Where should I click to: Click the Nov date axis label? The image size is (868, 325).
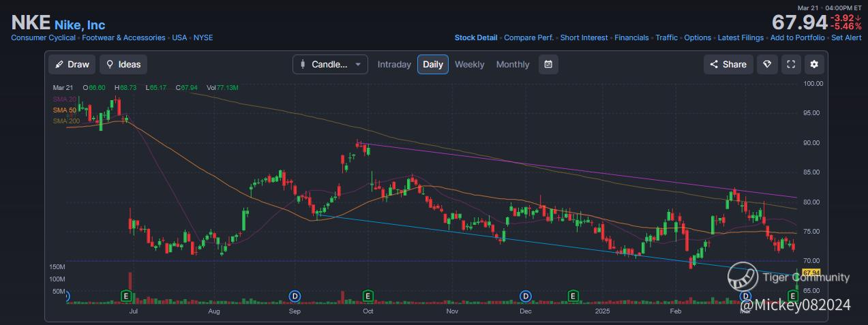[x=451, y=311]
